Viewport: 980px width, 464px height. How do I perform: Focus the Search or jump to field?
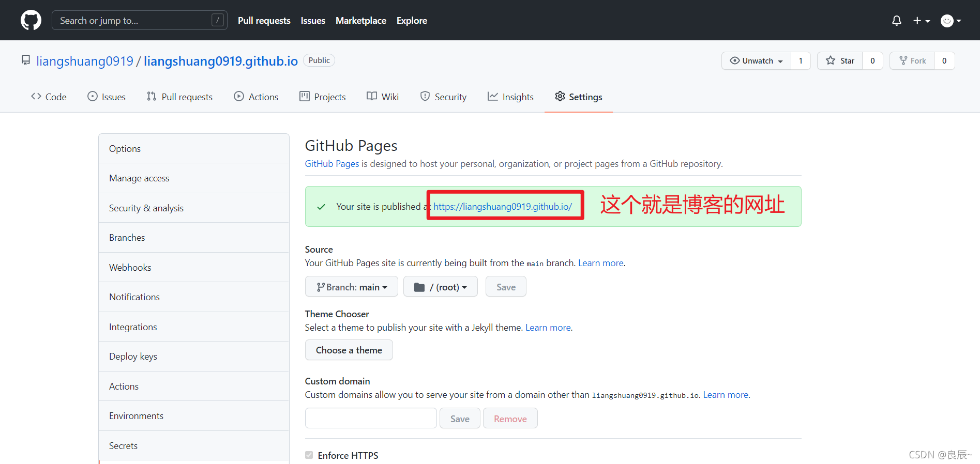(140, 20)
